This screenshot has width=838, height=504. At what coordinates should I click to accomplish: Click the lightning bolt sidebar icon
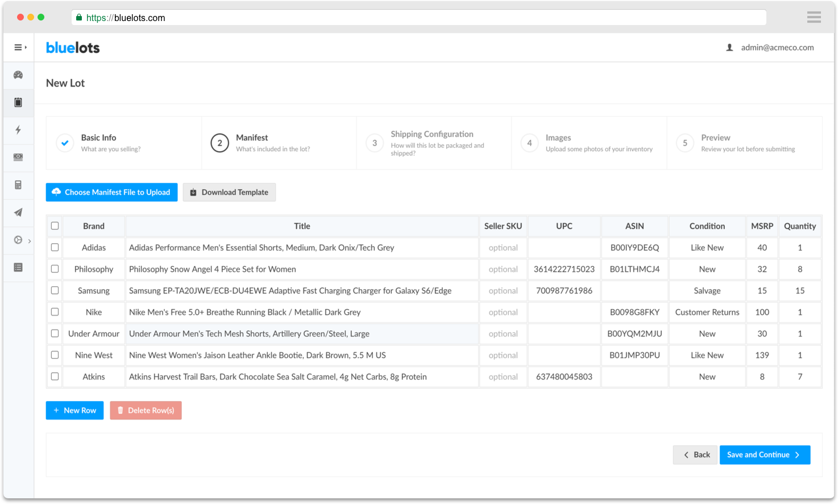click(x=18, y=130)
